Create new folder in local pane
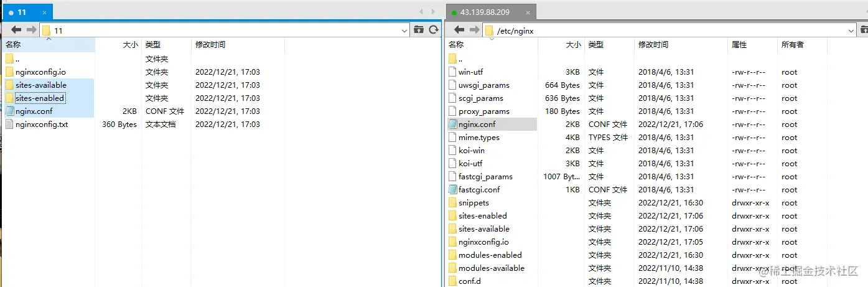868x287 pixels. (x=419, y=30)
